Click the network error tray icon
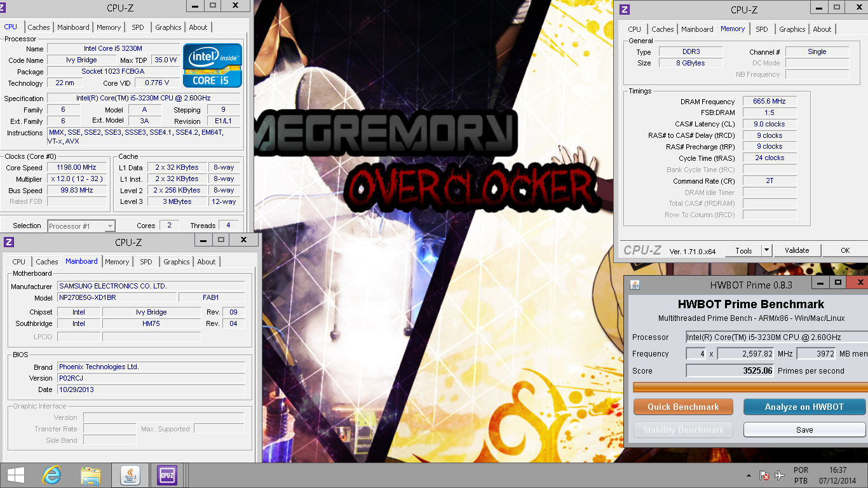Screen dimensions: 868x488 coord(765,475)
